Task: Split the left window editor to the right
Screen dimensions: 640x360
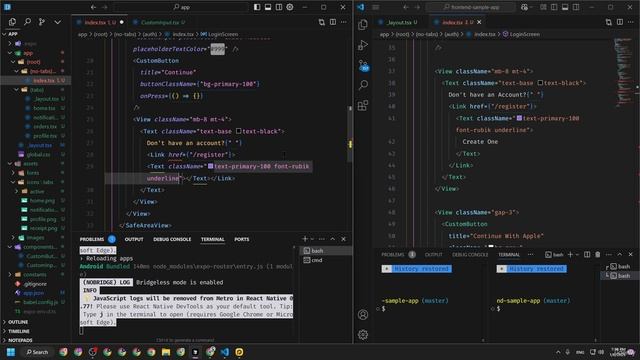Action: [x=333, y=22]
